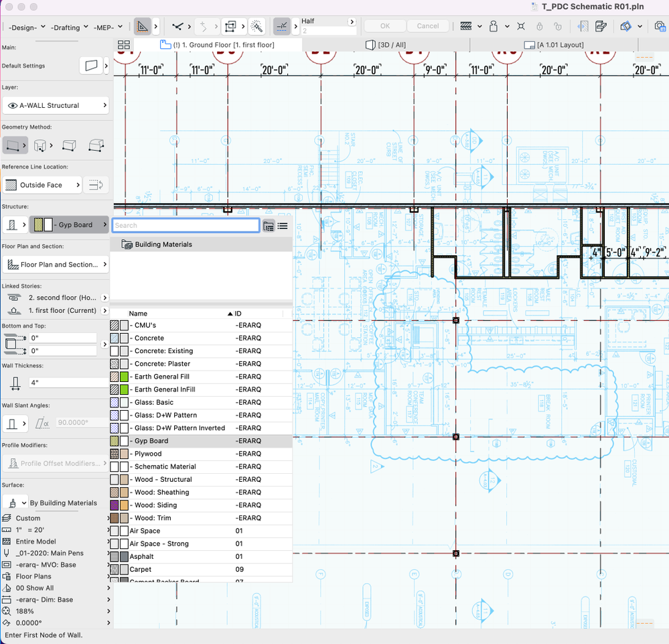Open the Default Settings wall icon

[92, 66]
